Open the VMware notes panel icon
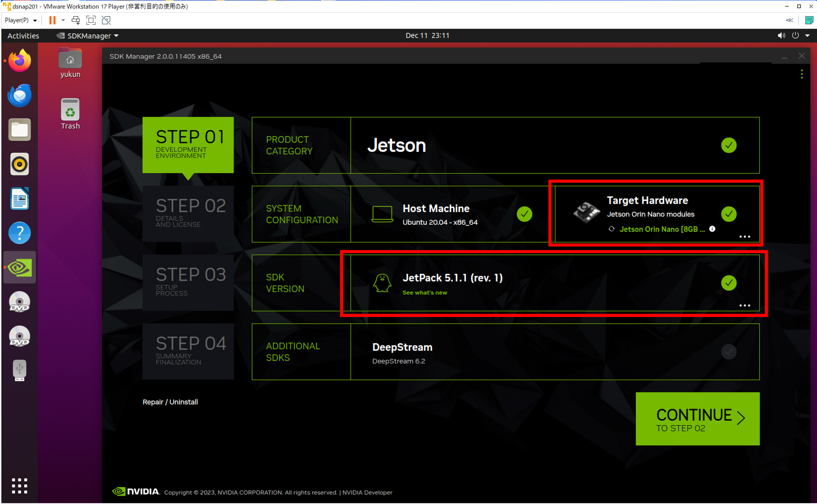The height and width of the screenshot is (504, 817). tap(809, 20)
